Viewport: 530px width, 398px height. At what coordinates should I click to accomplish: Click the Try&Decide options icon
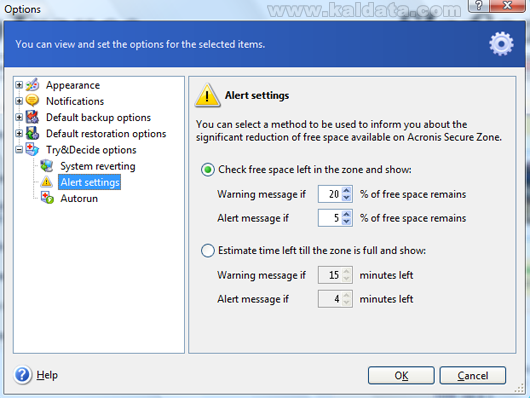pyautogui.click(x=32, y=149)
